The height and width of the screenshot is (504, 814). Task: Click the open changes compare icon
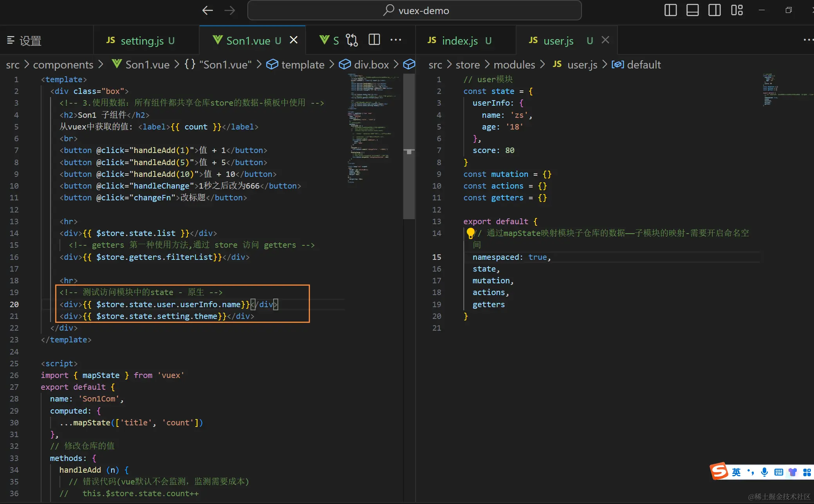pyautogui.click(x=352, y=40)
